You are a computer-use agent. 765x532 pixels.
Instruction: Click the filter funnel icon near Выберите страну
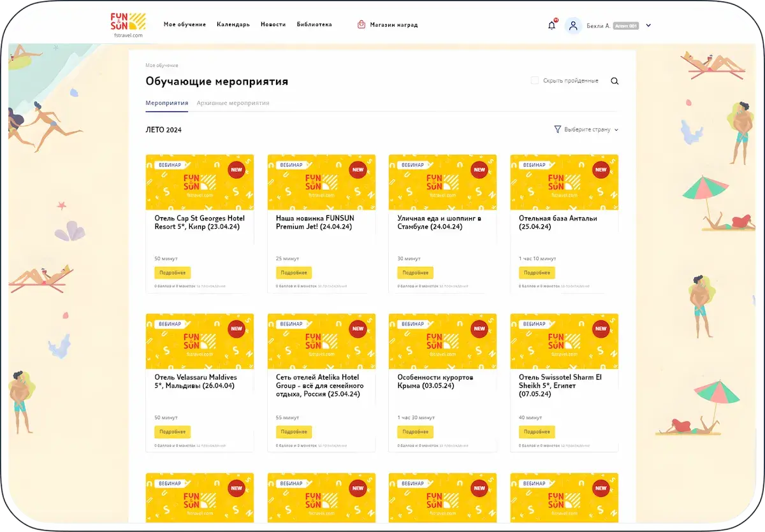click(557, 128)
